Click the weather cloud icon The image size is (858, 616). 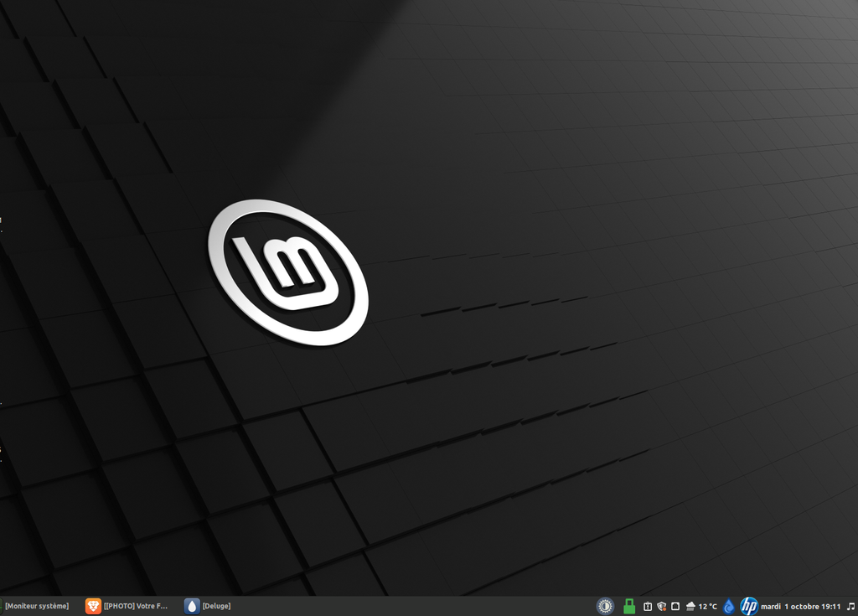[x=690, y=606]
